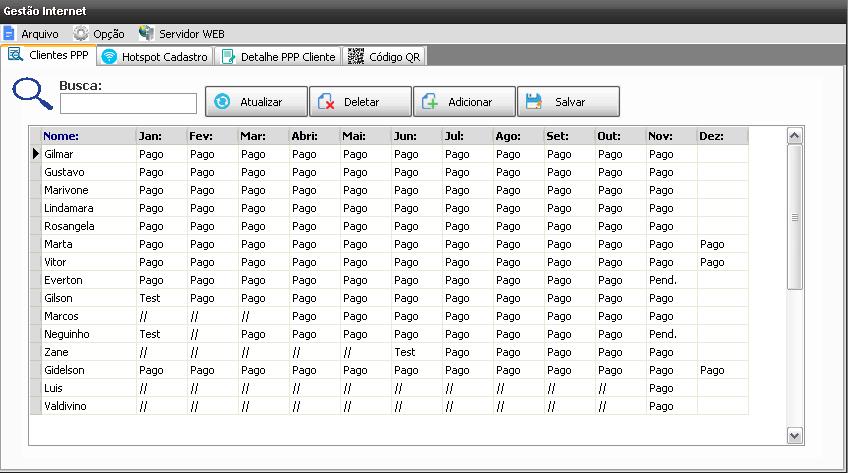This screenshot has width=848, height=473.
Task: Select the Marta name cell
Action: 89,244
